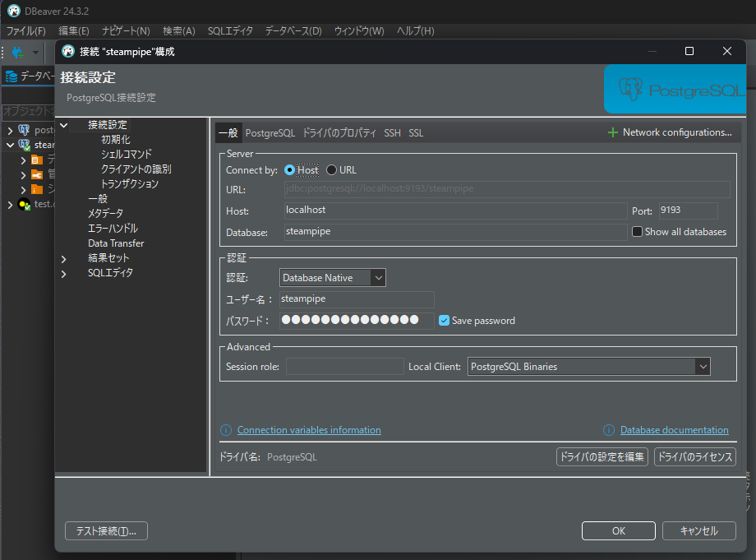The width and height of the screenshot is (756, 560).
Task: Click the PostgreSQL elephant icon of post connection
Action: 24,130
